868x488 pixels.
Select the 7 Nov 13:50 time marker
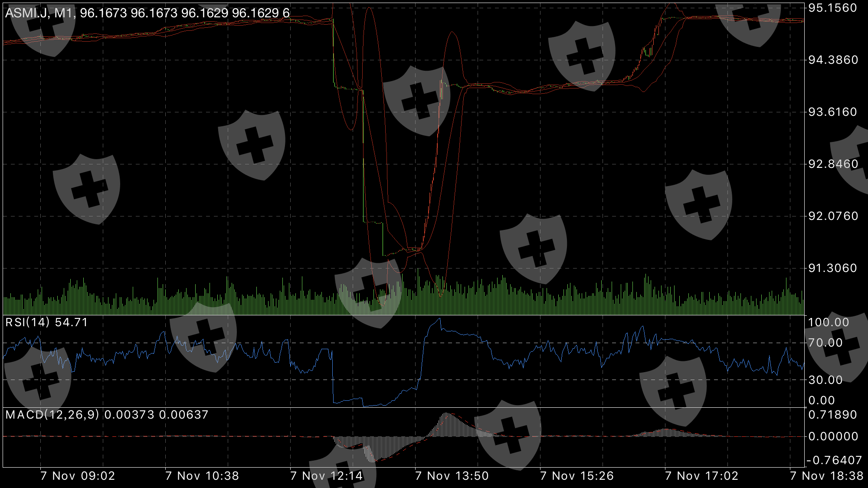pyautogui.click(x=452, y=476)
